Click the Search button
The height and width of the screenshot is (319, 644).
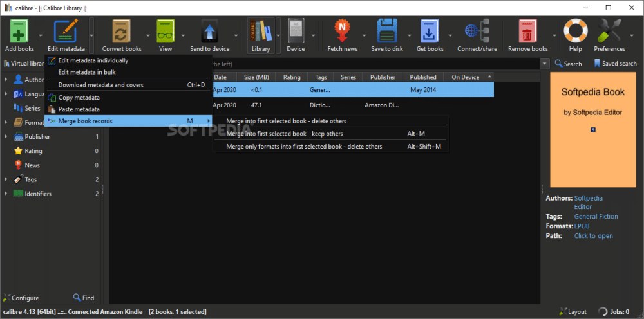pyautogui.click(x=568, y=64)
